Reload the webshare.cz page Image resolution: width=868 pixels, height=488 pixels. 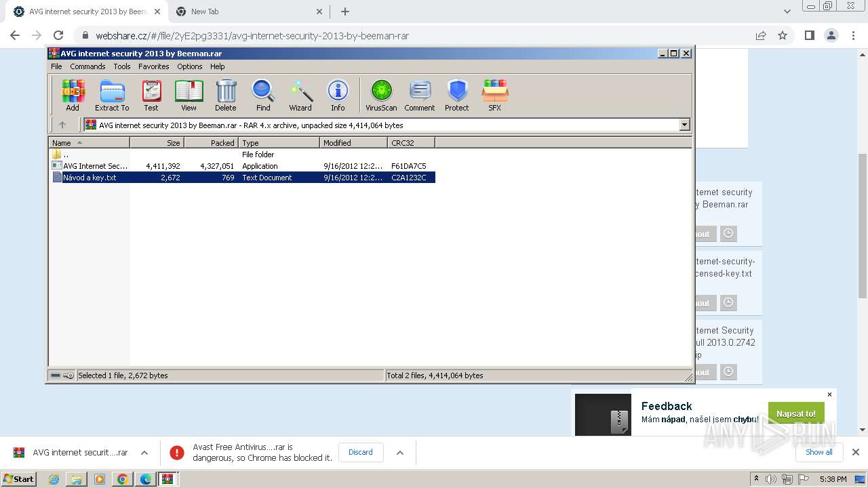click(58, 35)
